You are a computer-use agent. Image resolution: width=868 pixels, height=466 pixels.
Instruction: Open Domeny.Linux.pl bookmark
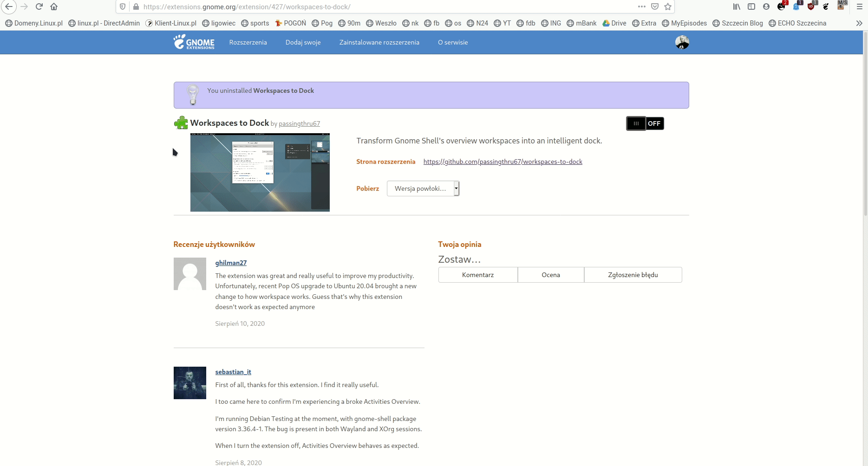[34, 23]
